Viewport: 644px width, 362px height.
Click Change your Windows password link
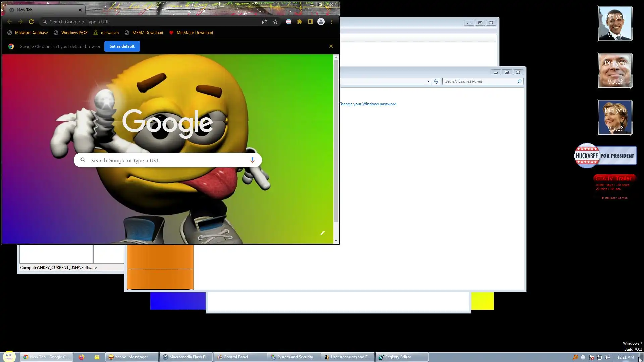(368, 104)
